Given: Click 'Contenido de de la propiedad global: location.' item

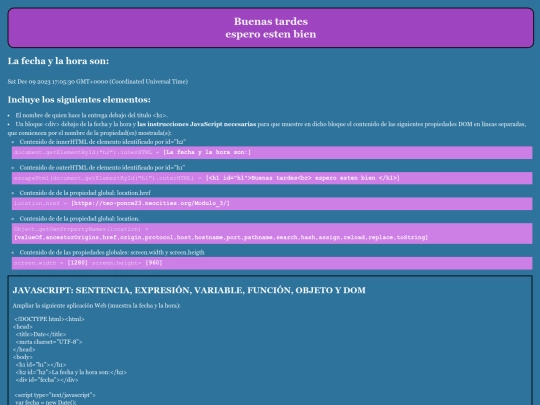Looking at the screenshot, I should pos(79,219).
